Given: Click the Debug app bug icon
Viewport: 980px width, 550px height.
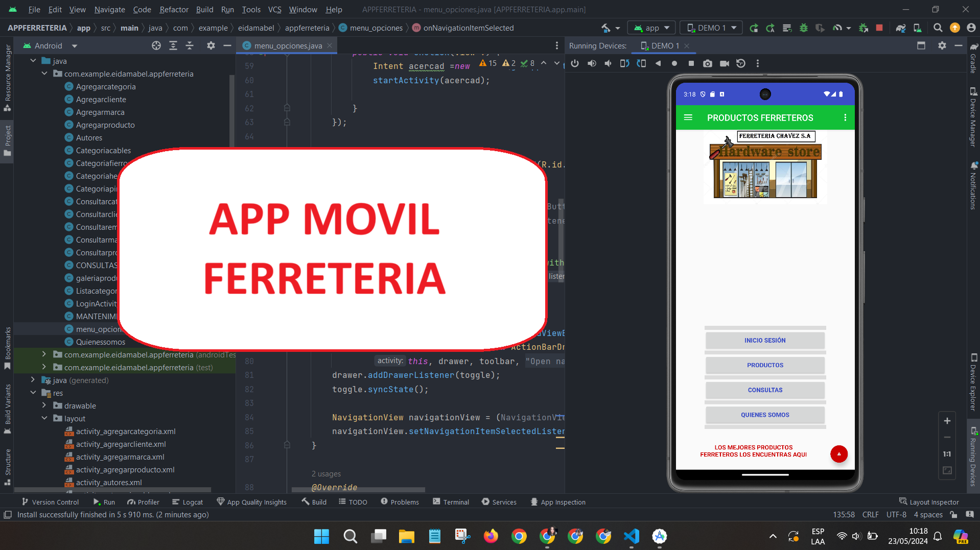Looking at the screenshot, I should [804, 28].
